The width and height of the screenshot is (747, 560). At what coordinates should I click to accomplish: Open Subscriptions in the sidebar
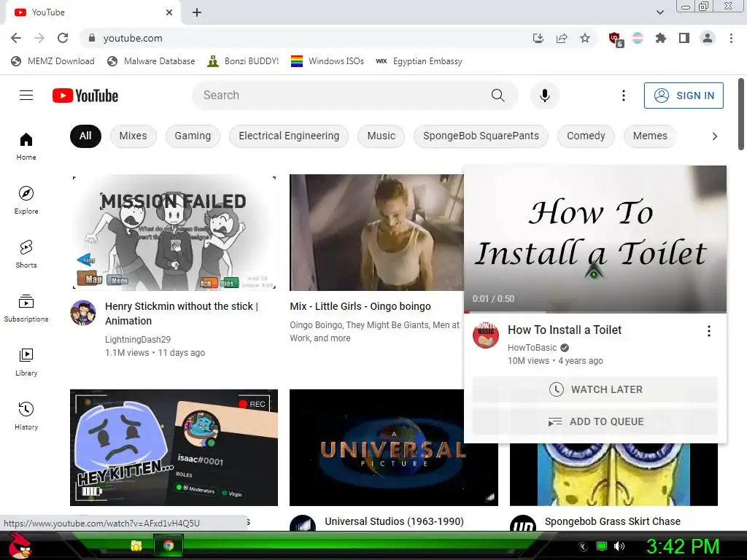[x=26, y=308]
